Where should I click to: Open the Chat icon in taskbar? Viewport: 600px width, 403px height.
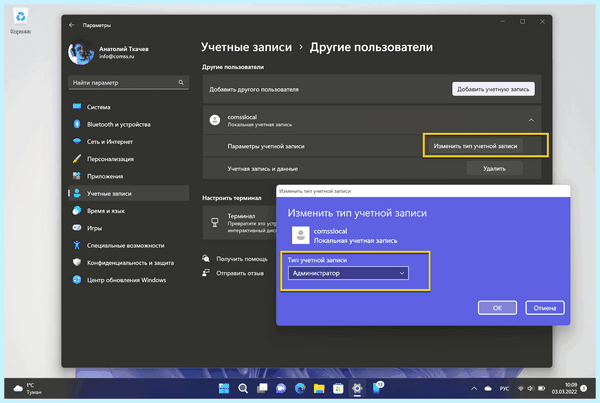281,388
